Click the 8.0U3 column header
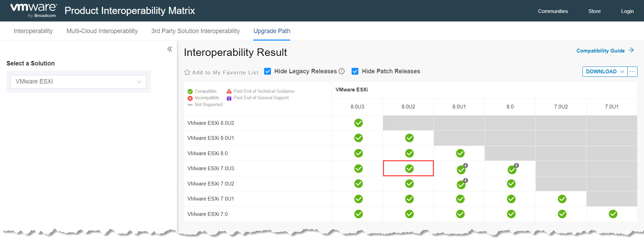The width and height of the screenshot is (644, 238). pos(357,107)
